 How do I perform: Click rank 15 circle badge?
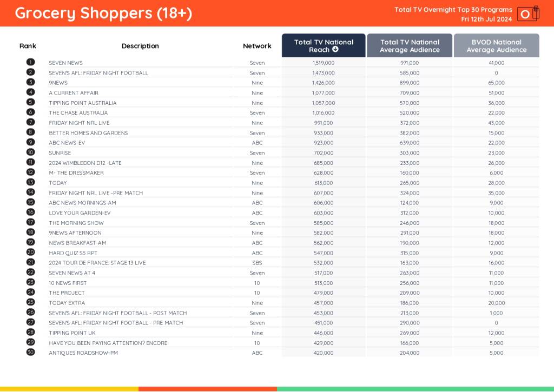(x=30, y=202)
